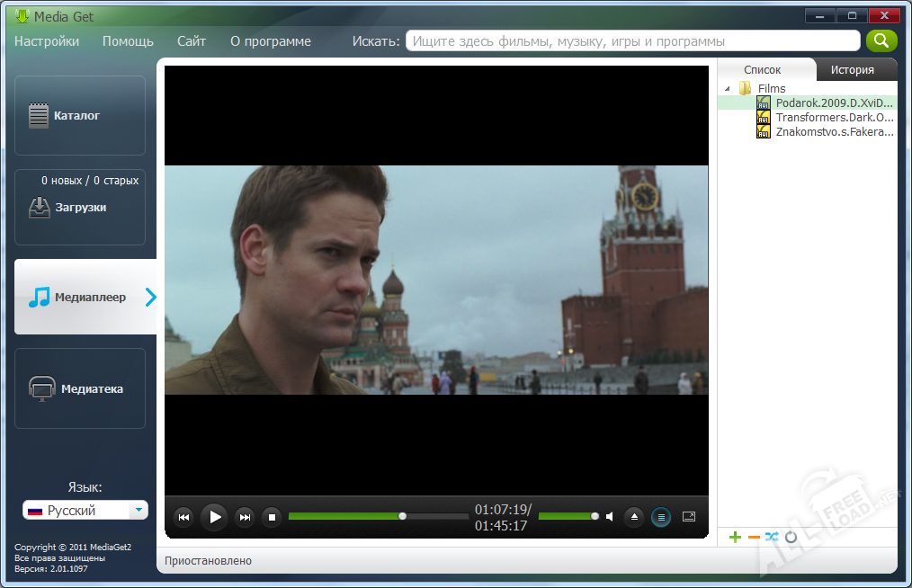Add a file with the green plus

tap(735, 537)
